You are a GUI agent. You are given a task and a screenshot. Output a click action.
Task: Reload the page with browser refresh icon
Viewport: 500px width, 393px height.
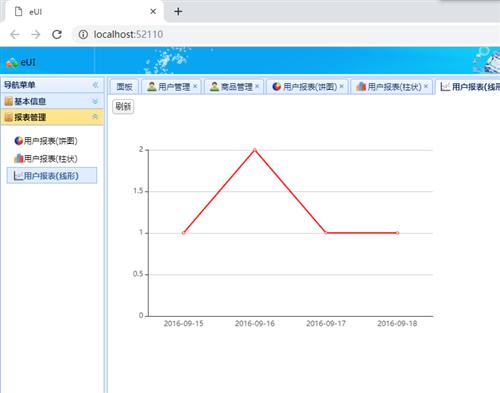click(57, 34)
